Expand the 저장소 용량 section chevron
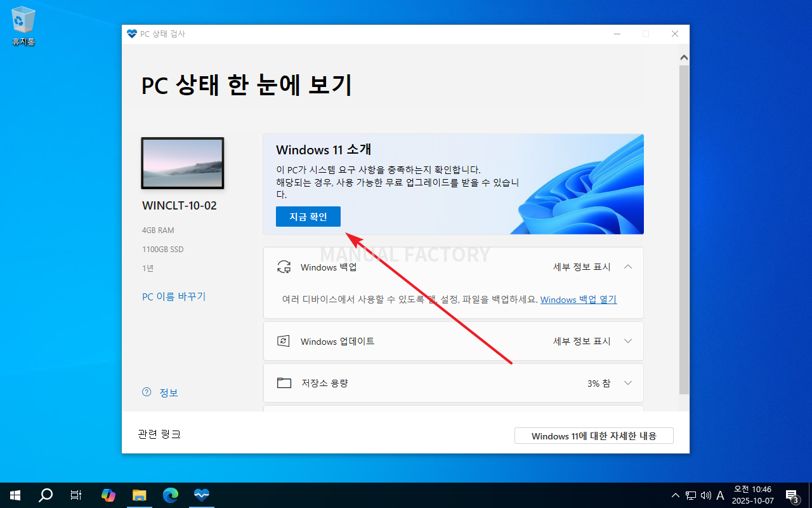The width and height of the screenshot is (812, 508). [628, 383]
